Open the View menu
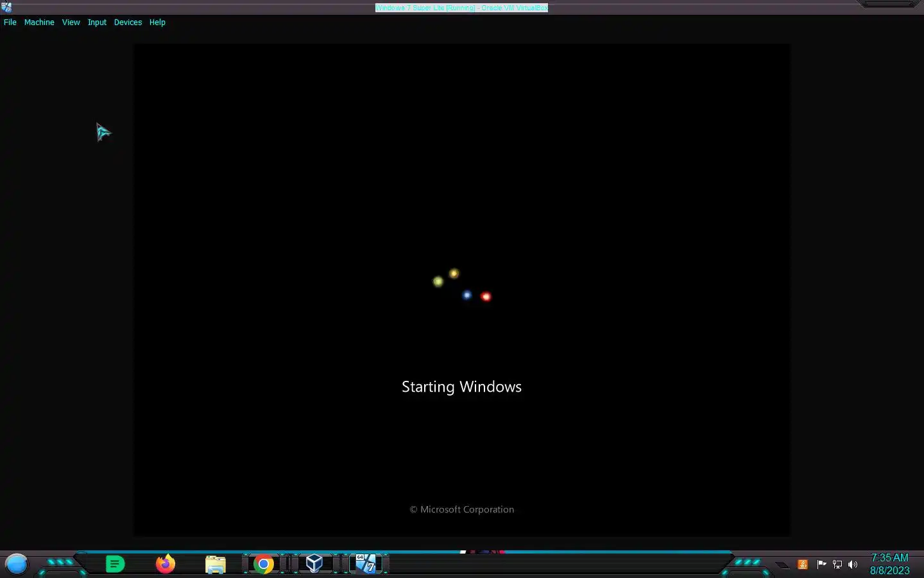The width and height of the screenshot is (924, 578). (71, 22)
